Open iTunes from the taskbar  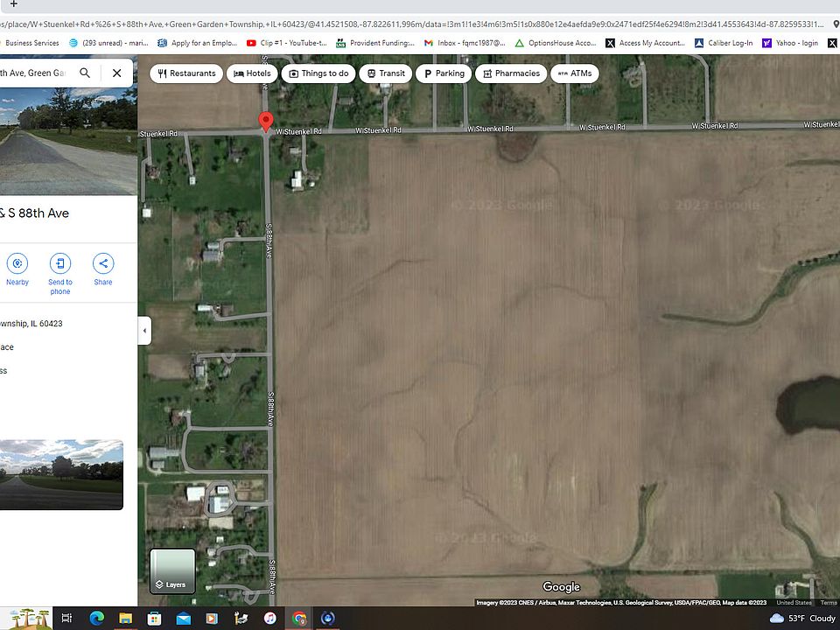click(270, 619)
